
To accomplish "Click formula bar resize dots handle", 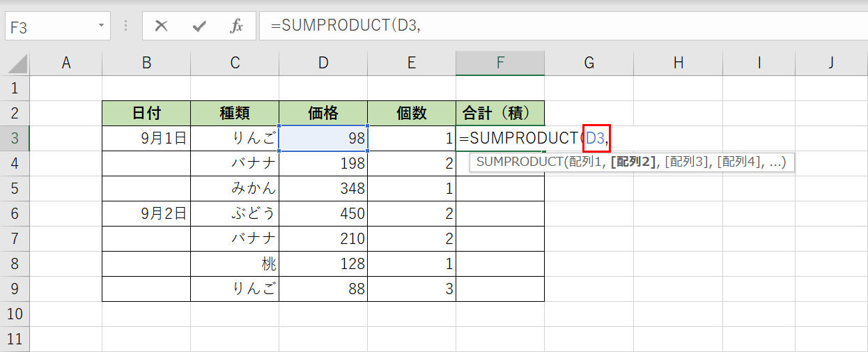I will 126,26.
